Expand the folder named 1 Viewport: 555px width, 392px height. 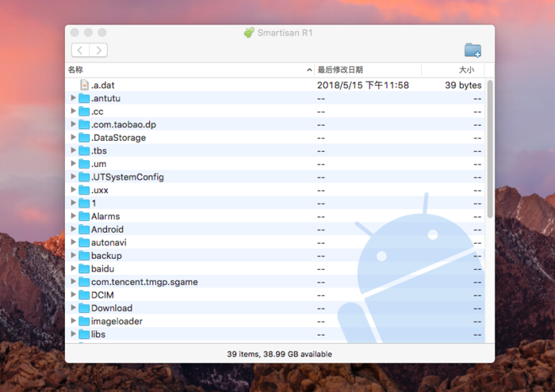(x=73, y=203)
